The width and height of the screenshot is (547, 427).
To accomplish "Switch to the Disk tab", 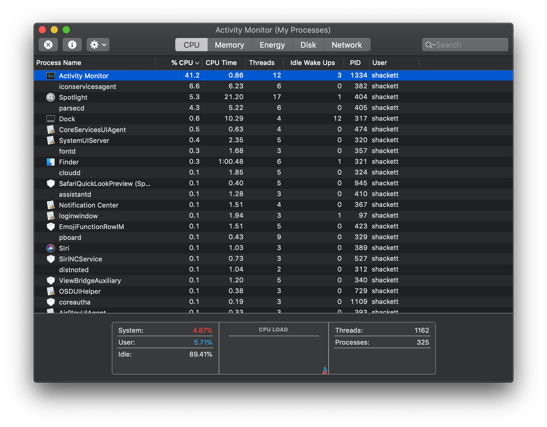I will point(308,45).
